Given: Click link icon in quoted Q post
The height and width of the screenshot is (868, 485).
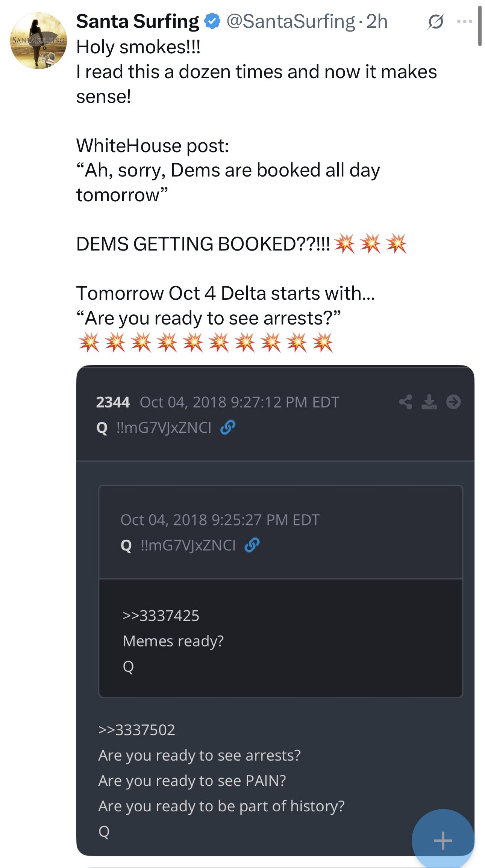Looking at the screenshot, I should pos(252,545).
